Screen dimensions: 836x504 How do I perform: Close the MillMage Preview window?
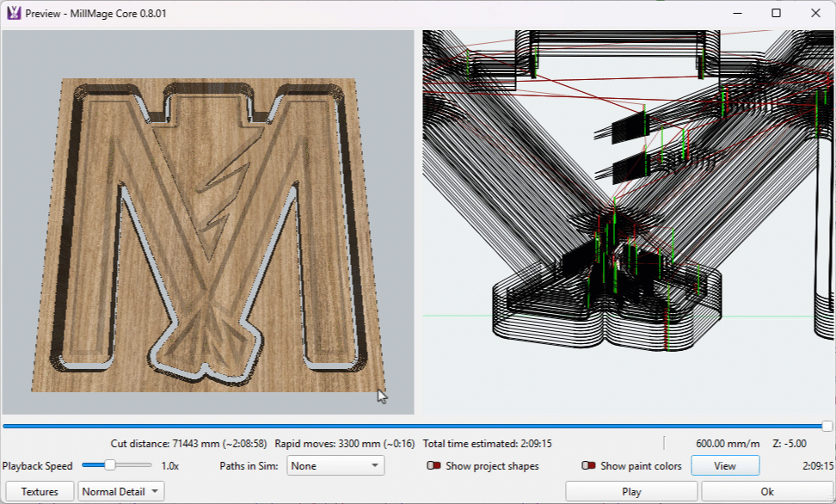tap(815, 14)
